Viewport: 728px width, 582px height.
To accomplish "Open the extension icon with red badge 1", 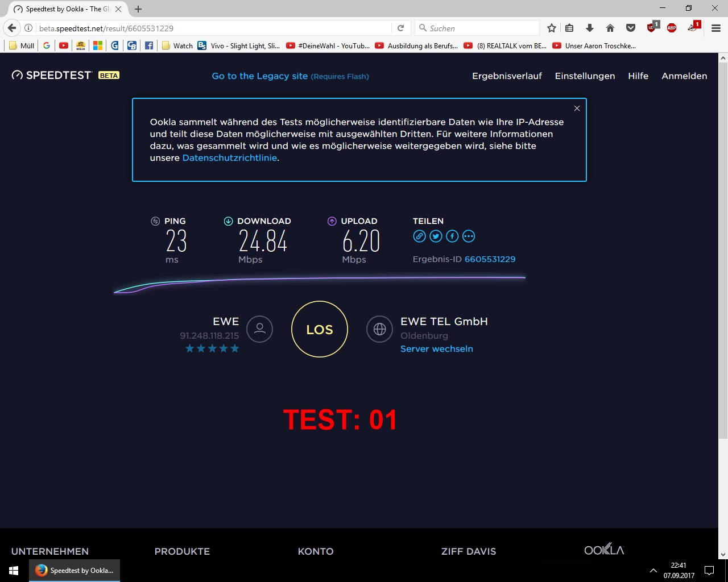I will [693, 27].
